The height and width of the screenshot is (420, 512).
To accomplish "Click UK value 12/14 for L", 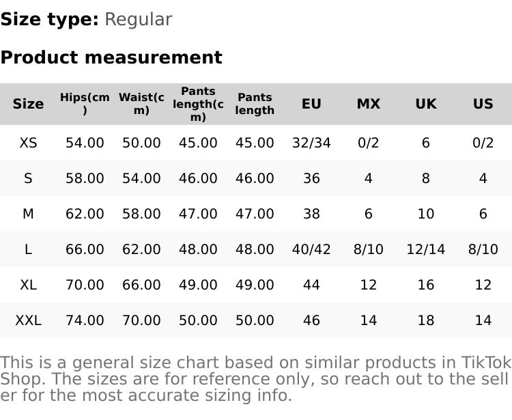I will click(426, 249).
